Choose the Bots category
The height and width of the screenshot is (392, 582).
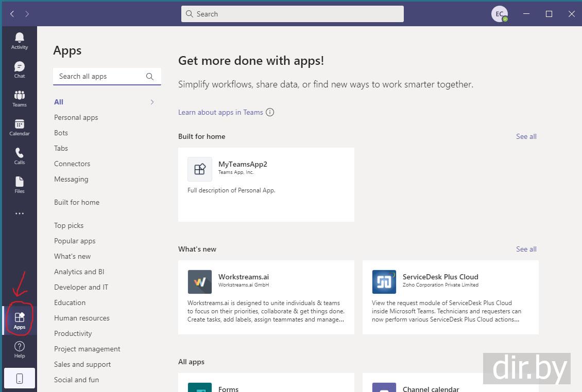pyautogui.click(x=61, y=133)
